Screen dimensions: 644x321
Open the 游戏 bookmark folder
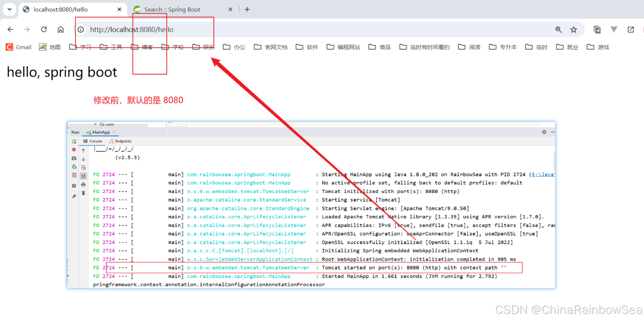(598, 47)
